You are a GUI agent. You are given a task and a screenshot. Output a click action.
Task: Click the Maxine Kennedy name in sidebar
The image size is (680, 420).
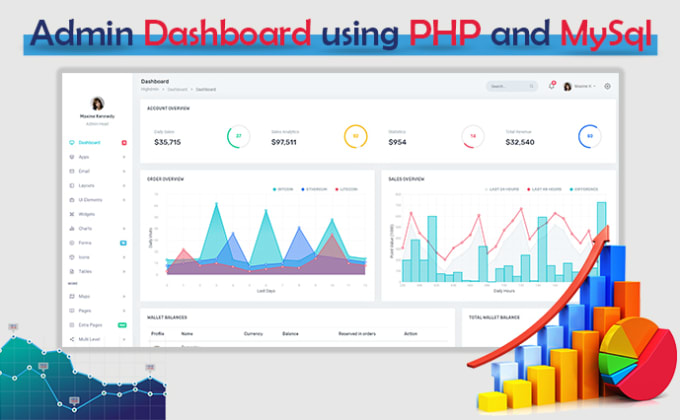pos(98,116)
